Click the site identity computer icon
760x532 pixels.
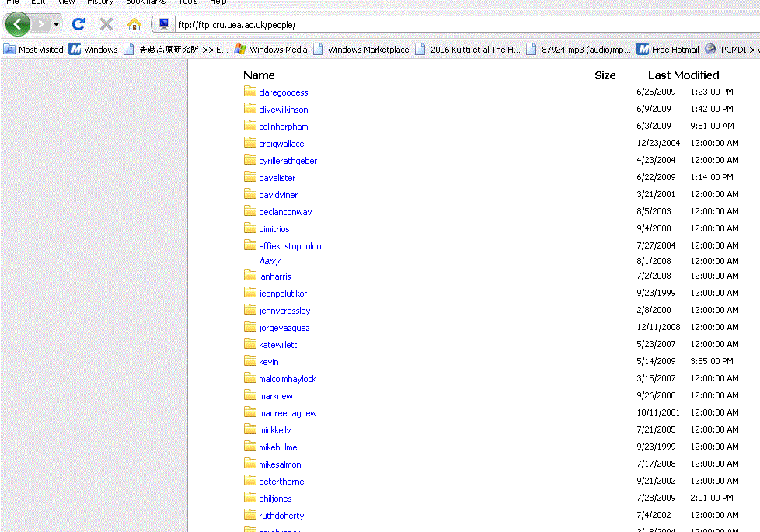pos(164,24)
